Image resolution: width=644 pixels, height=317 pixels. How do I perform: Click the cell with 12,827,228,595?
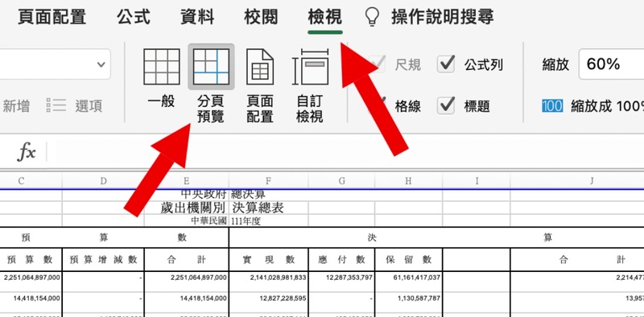269,303
